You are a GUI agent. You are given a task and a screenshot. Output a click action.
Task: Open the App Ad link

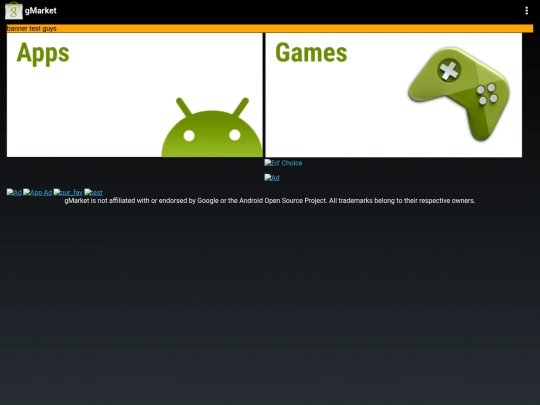[x=38, y=193]
